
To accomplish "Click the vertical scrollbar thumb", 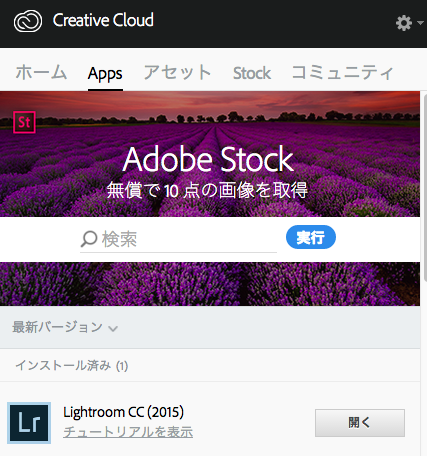I will pos(425,188).
